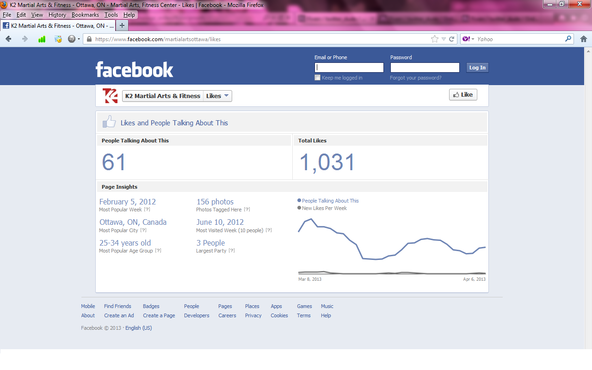Reload the page with the refresh icon
Viewport: 592px width, 370px height.
coord(451,39)
